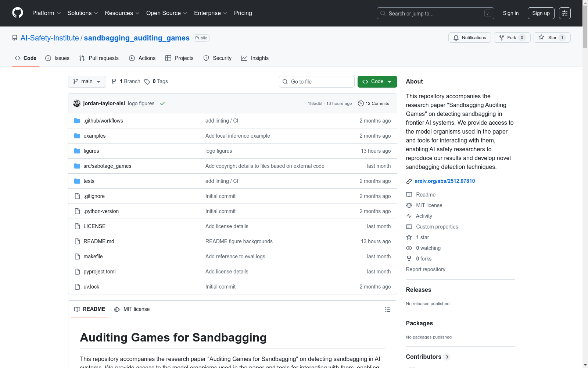Open the Actions tab
Image resolution: width=588 pixels, height=368 pixels.
(142, 58)
